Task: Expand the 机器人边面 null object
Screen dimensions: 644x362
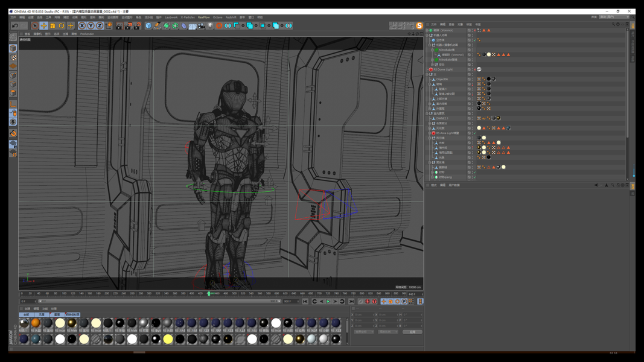Action: pyautogui.click(x=427, y=36)
